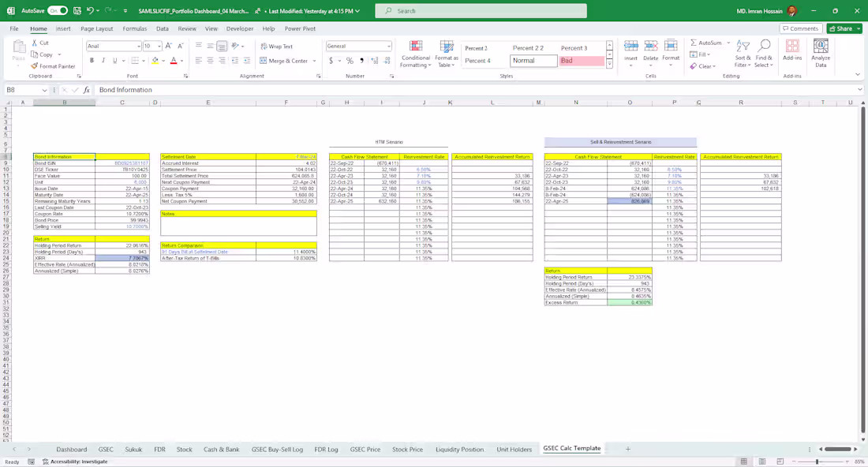Open the File menu
Screen dimensions: 868x467
14,28
